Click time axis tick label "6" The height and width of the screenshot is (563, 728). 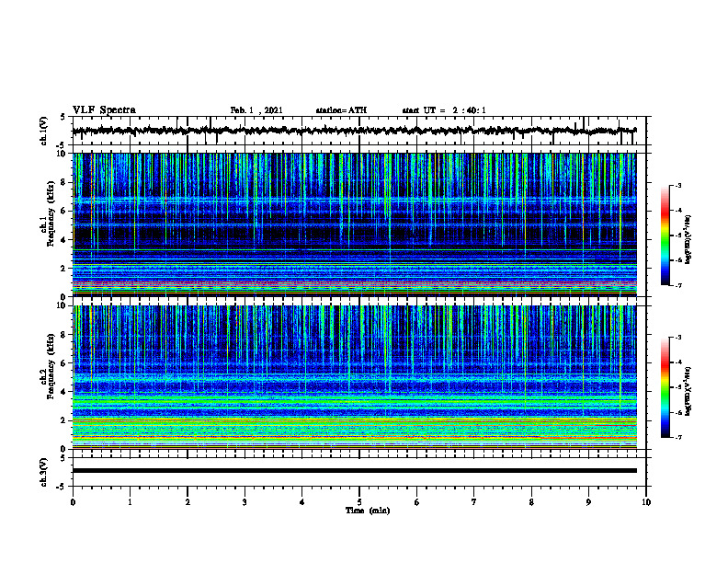tap(417, 502)
